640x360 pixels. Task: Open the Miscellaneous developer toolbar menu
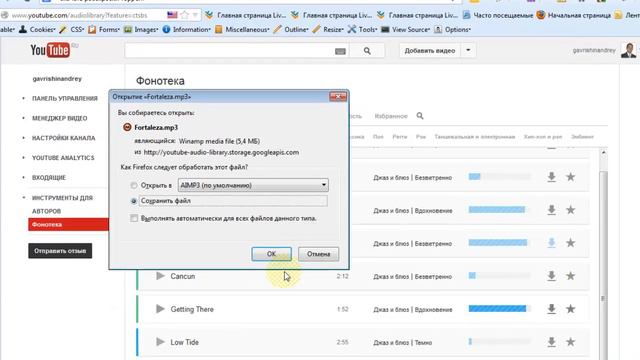pyautogui.click(x=242, y=29)
